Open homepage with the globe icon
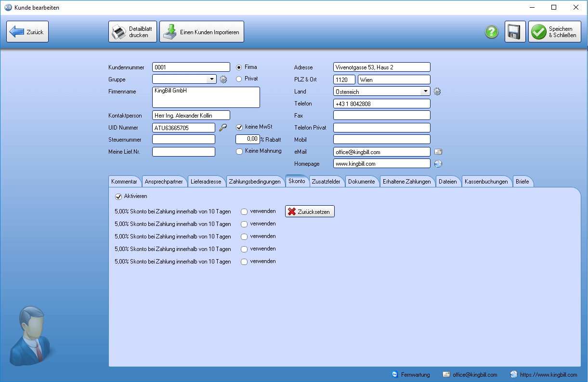The image size is (588, 382). 438,164
